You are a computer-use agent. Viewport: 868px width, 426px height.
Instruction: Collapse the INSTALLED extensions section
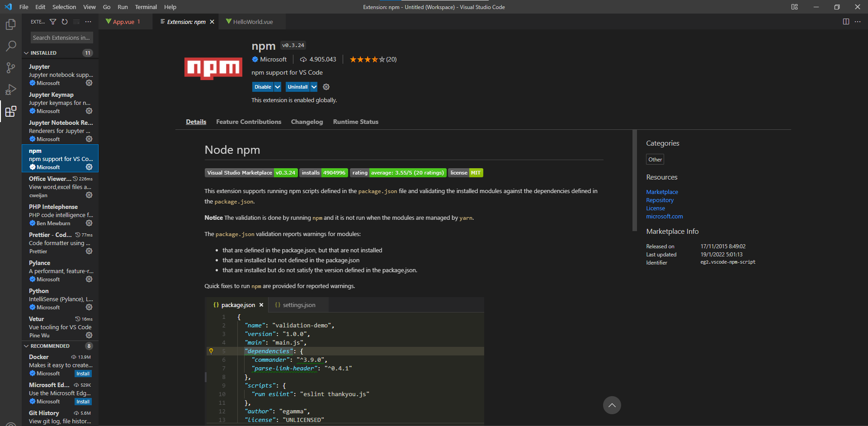(26, 52)
